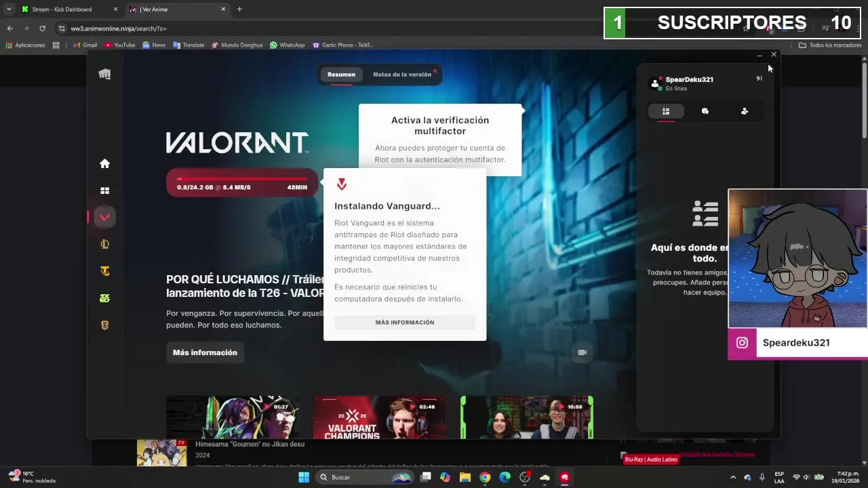The image size is (868, 488).
Task: Click the Riot fist logo
Action: [x=104, y=75]
